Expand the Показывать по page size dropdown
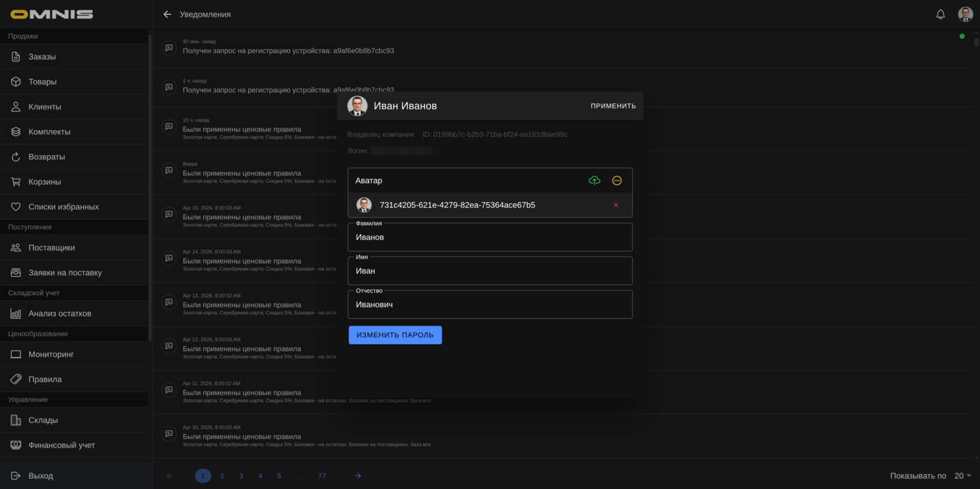980x489 pixels. click(962, 476)
